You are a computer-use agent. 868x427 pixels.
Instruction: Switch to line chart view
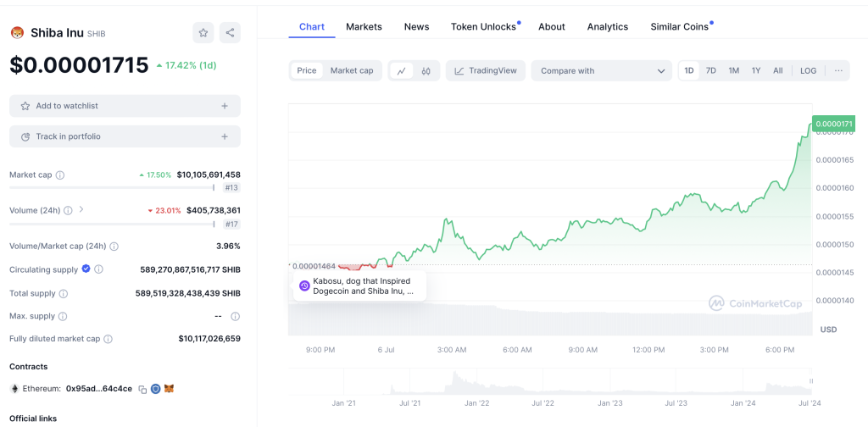coord(402,71)
